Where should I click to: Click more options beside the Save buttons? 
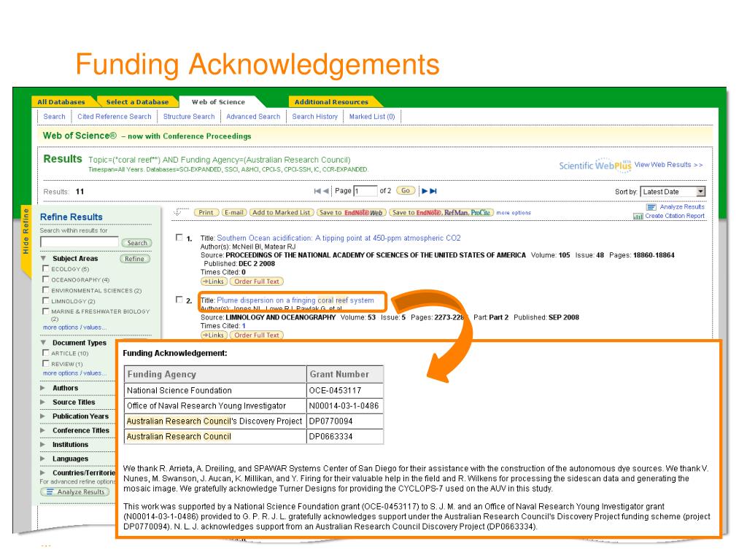point(514,213)
